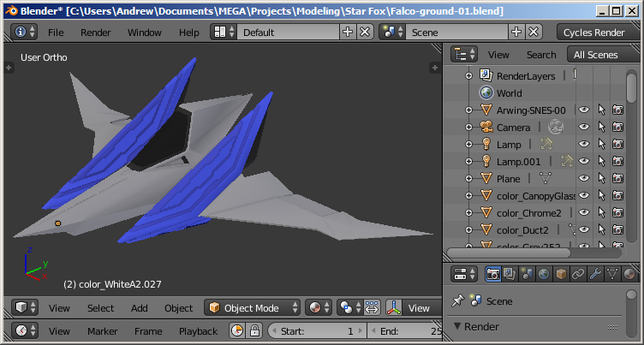Open the Outliner editor type selector icon
644x345 pixels.
point(464,54)
